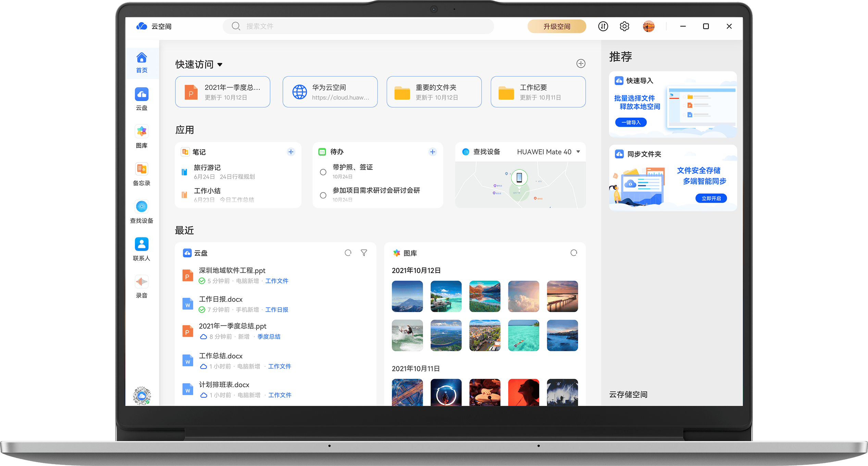The width and height of the screenshot is (868, 466).
Task: Open filter options in the 云盘 panel
Action: [x=364, y=253]
